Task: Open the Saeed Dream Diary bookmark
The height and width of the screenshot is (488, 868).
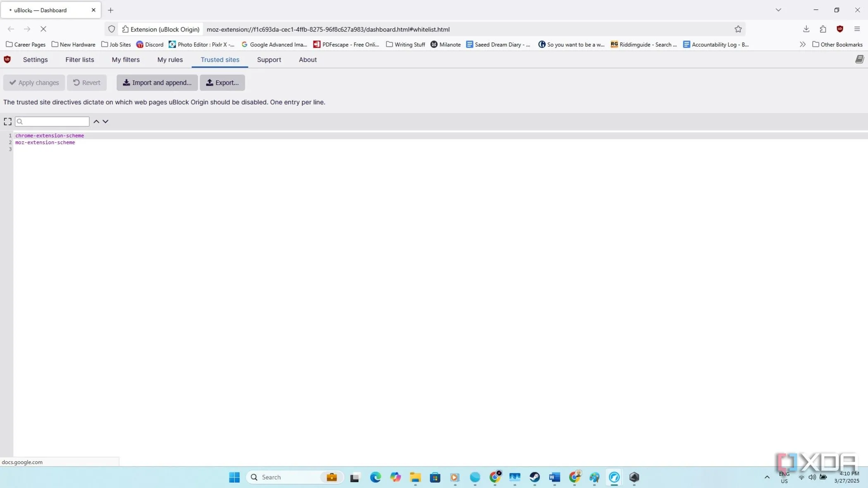Action: coord(498,44)
